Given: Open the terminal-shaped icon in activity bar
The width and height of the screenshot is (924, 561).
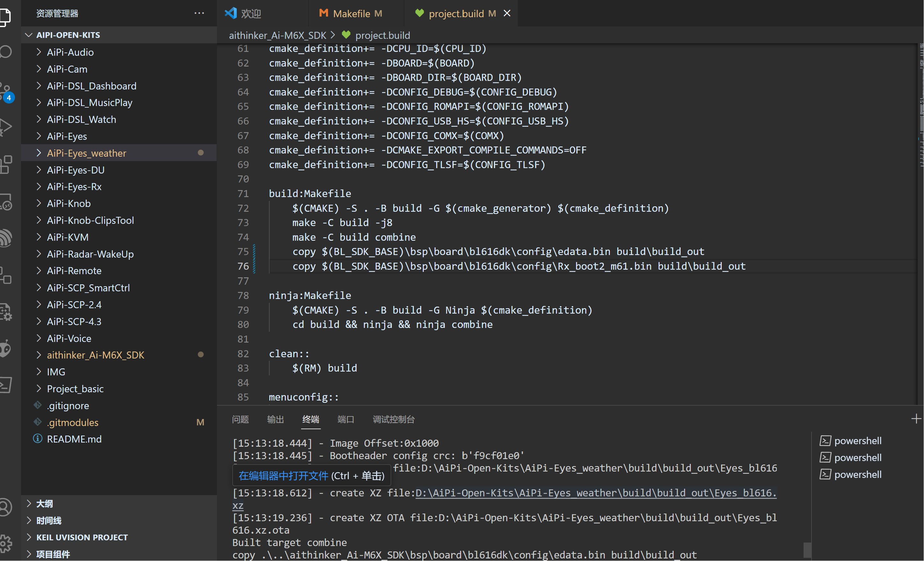Looking at the screenshot, I should pyautogui.click(x=6, y=385).
